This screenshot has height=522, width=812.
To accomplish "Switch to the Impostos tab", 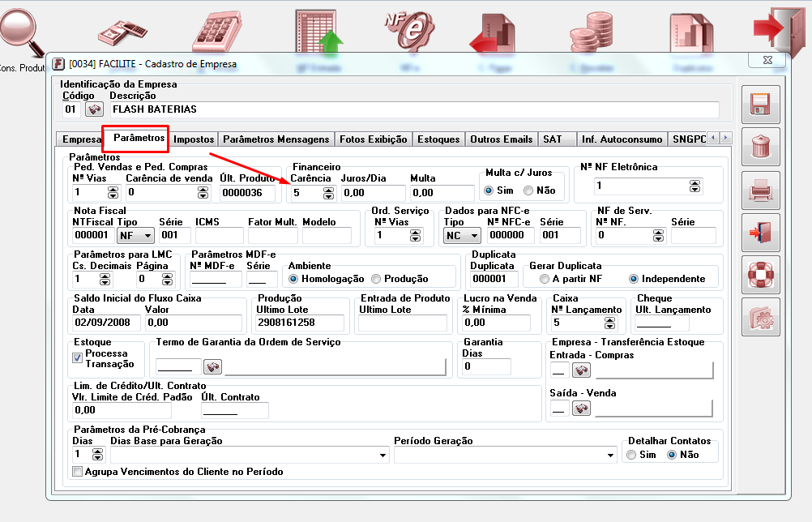I will point(194,139).
